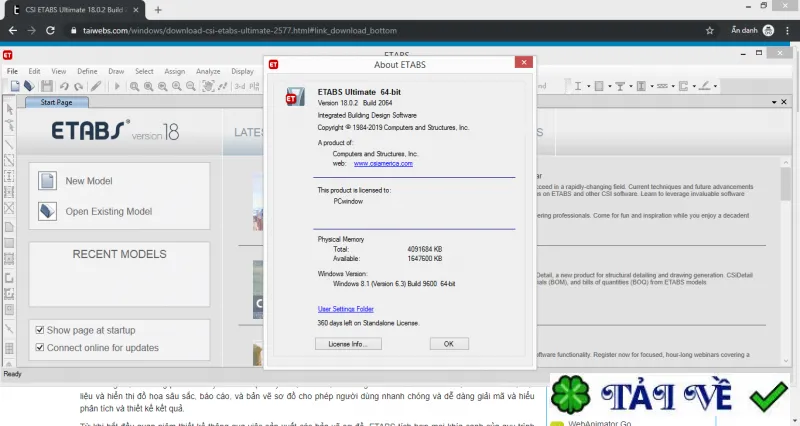800x426 pixels.
Task: Open the Edit menu
Action: (34, 71)
